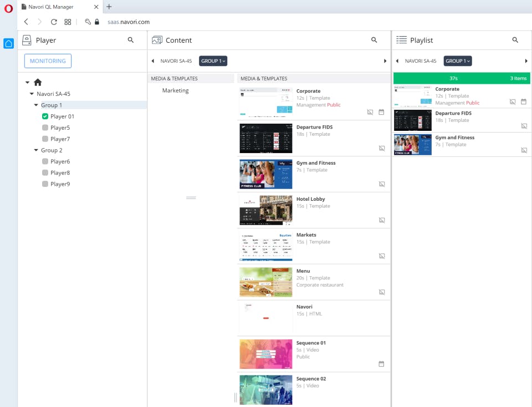Click Playlist breadcrumb left arrow

(397, 61)
